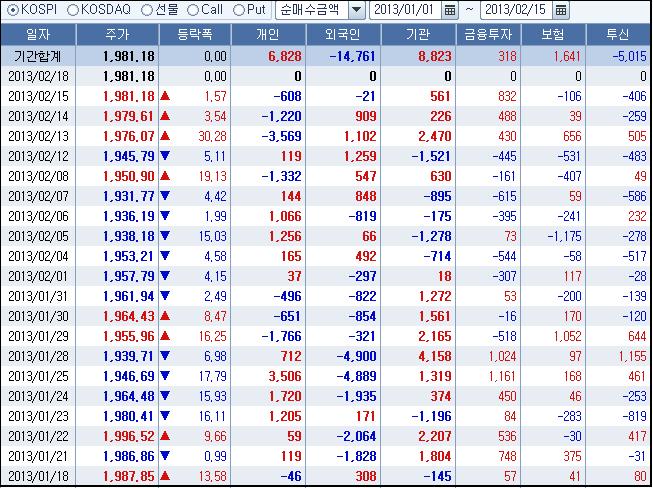Click the 개인 column header

click(268, 35)
